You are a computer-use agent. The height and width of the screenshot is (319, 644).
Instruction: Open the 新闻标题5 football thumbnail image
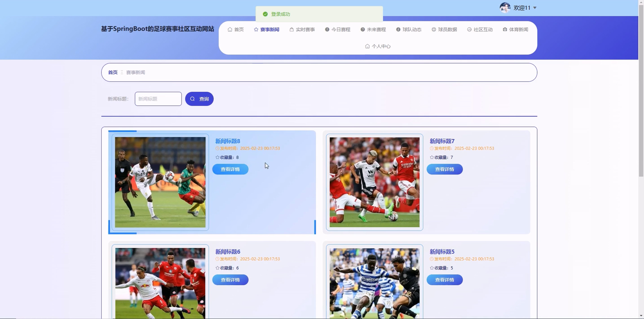point(375,283)
